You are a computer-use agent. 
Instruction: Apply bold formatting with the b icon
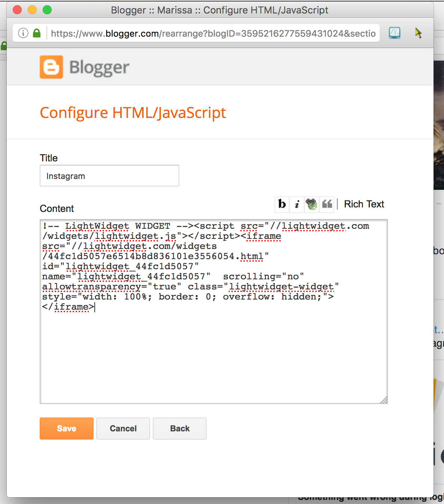coord(282,204)
